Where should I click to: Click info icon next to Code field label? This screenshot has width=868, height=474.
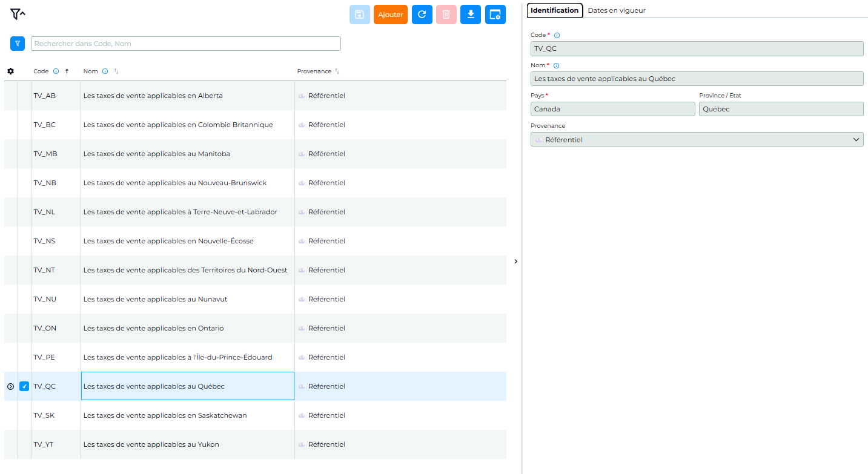click(557, 35)
